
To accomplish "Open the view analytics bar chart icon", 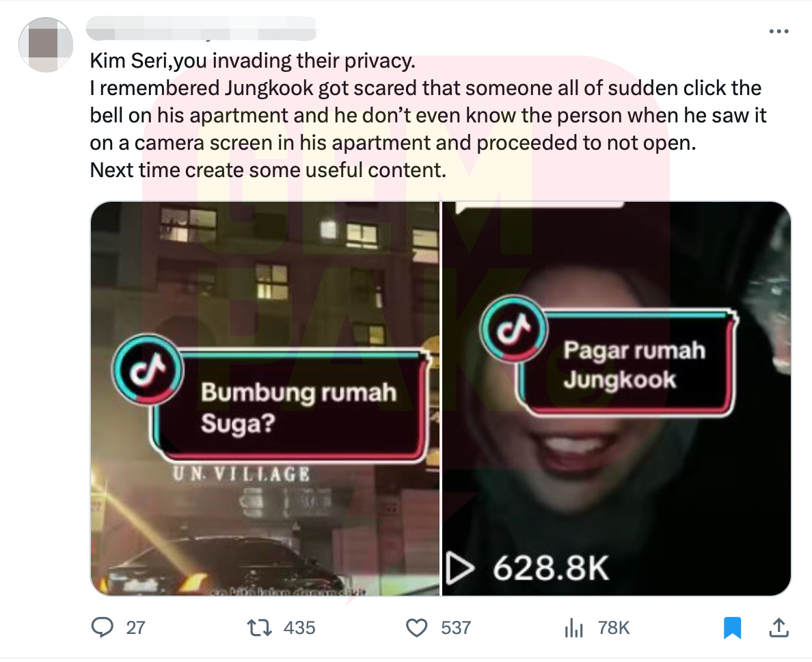I will pyautogui.click(x=573, y=628).
